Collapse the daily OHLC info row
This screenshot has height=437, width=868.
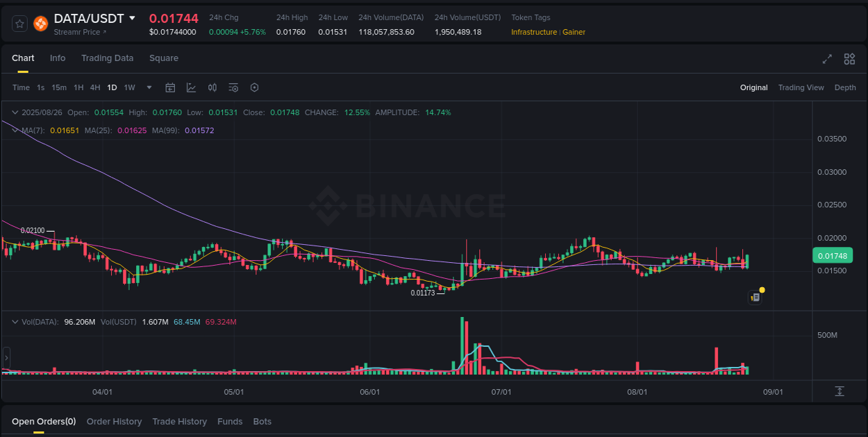[x=15, y=111]
